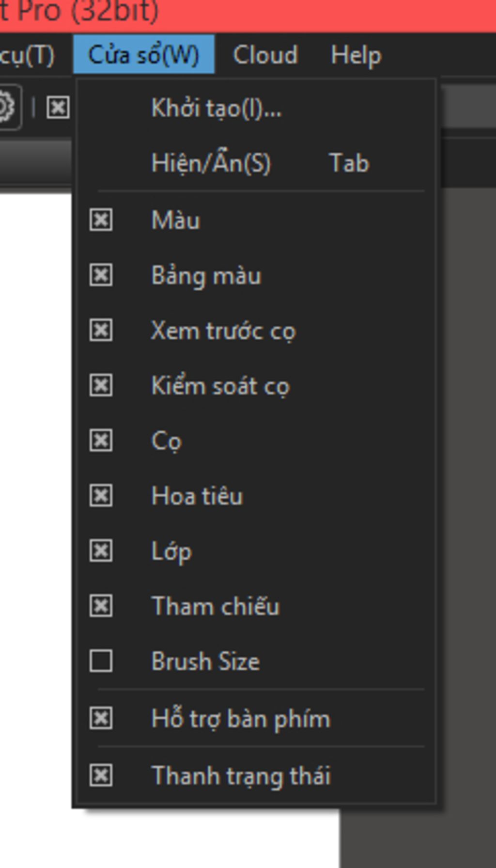The height and width of the screenshot is (868, 496).
Task: Toggle the Cọ panel visibility
Action: (101, 441)
